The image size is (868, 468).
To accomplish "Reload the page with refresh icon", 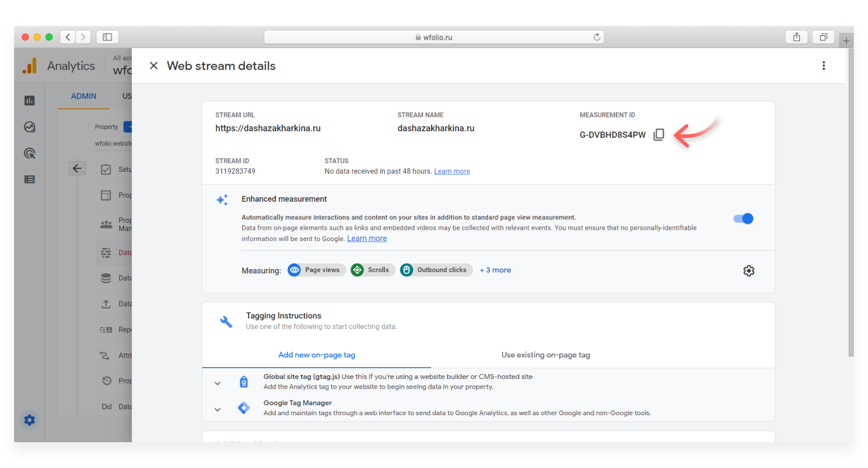I will (597, 37).
